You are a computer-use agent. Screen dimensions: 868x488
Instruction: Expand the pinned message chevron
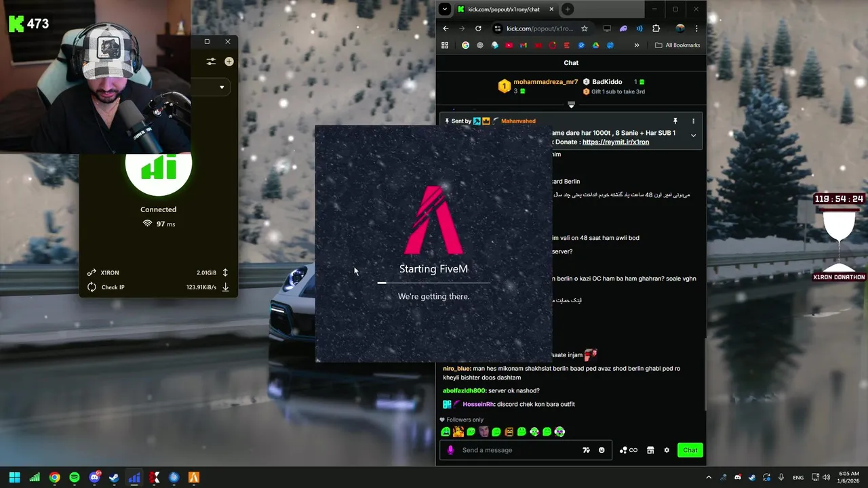693,136
